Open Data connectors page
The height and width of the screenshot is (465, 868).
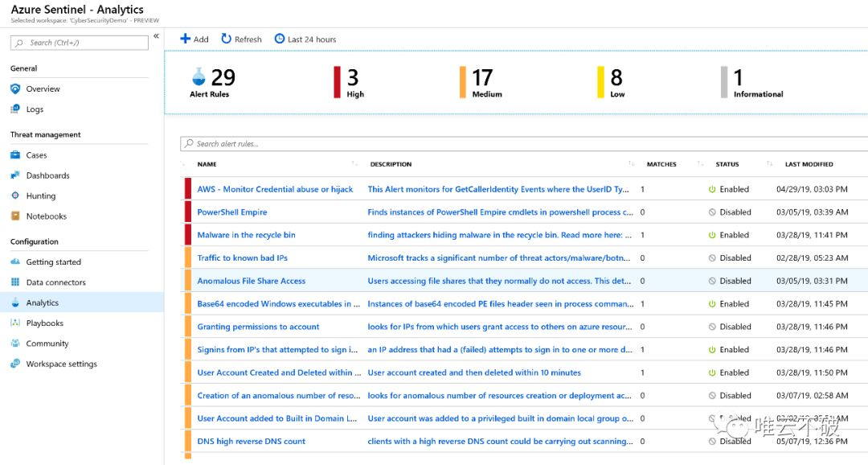(x=56, y=282)
